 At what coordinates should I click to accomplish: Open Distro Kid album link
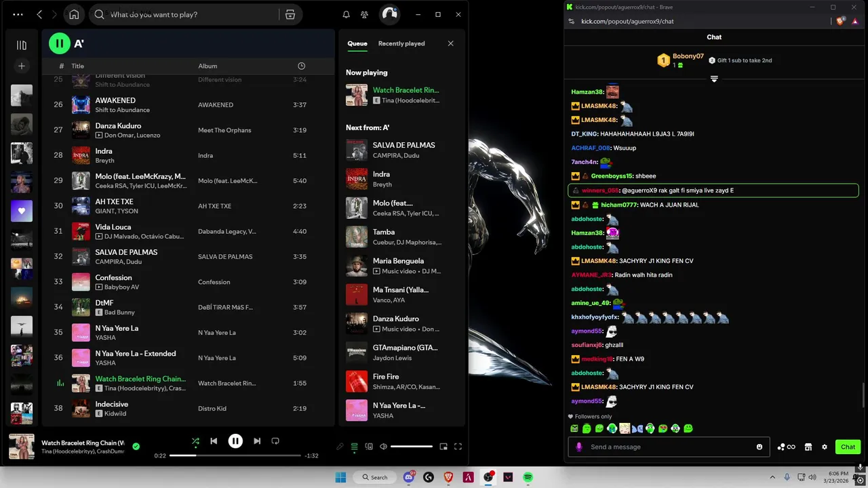point(212,409)
